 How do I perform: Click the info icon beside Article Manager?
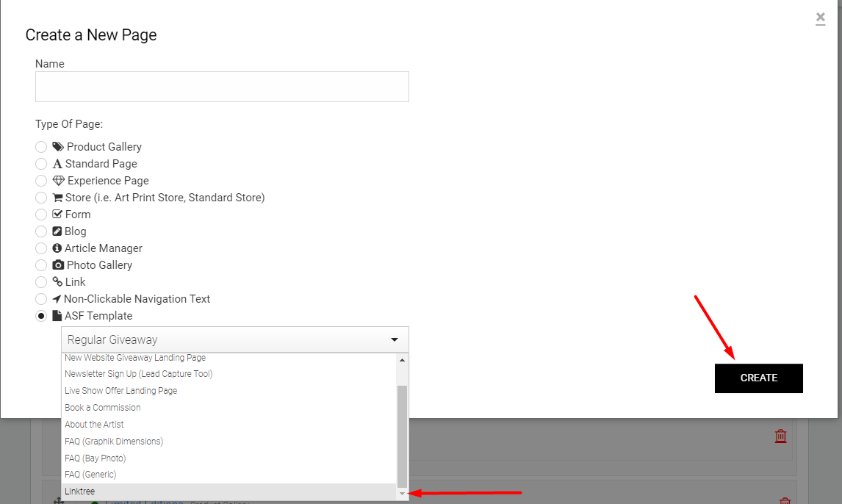pyautogui.click(x=57, y=248)
